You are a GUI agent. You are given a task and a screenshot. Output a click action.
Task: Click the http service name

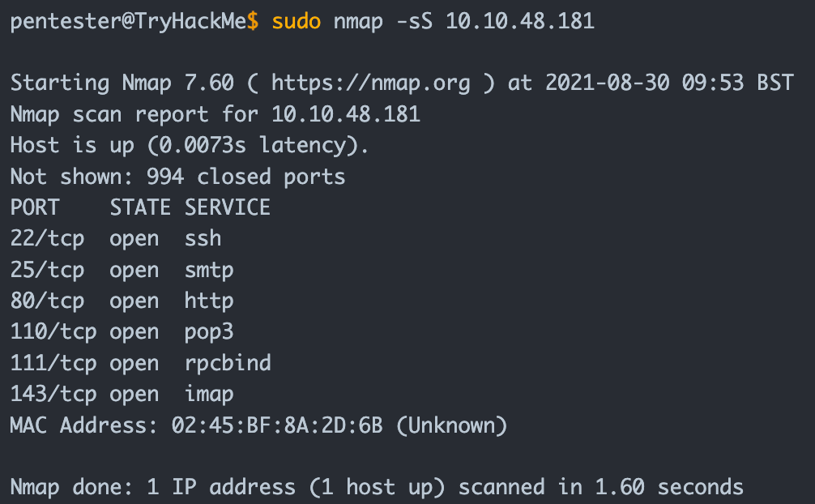coord(209,301)
